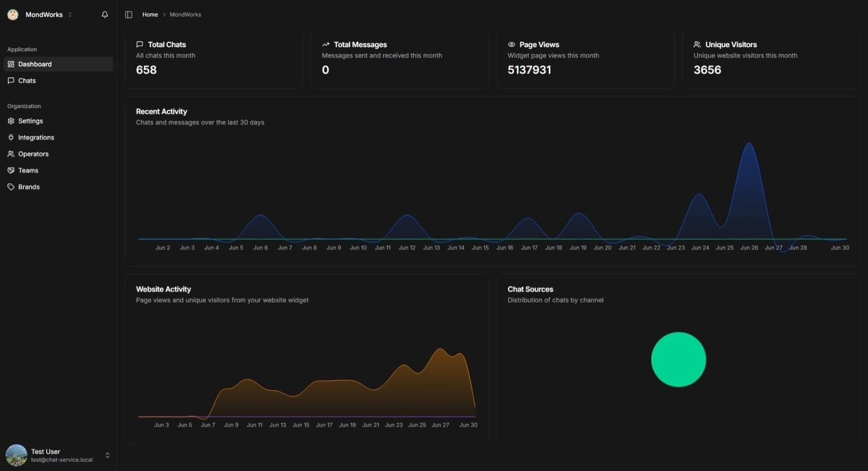The image size is (868, 471).
Task: Click the Settings gear icon
Action: point(11,121)
